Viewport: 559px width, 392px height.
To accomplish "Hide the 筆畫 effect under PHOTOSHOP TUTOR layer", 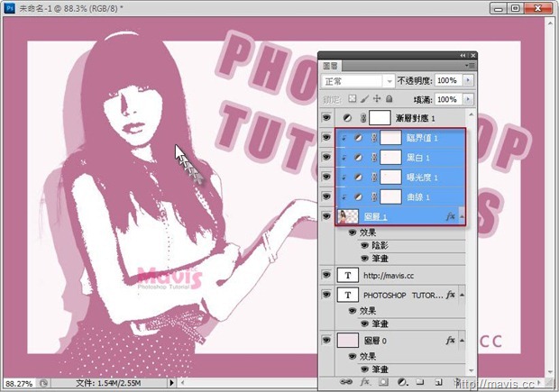I will pos(364,324).
